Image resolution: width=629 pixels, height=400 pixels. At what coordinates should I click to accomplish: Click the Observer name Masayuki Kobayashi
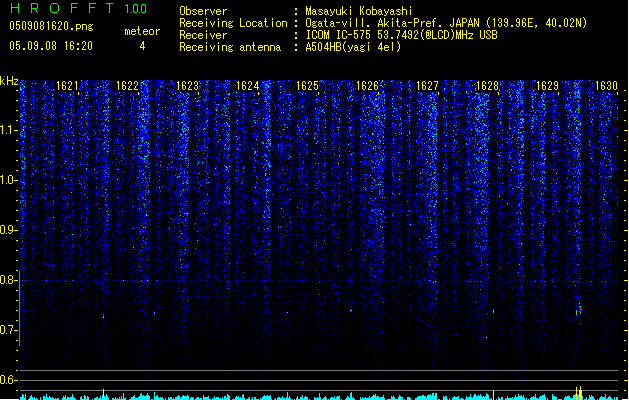click(x=359, y=11)
